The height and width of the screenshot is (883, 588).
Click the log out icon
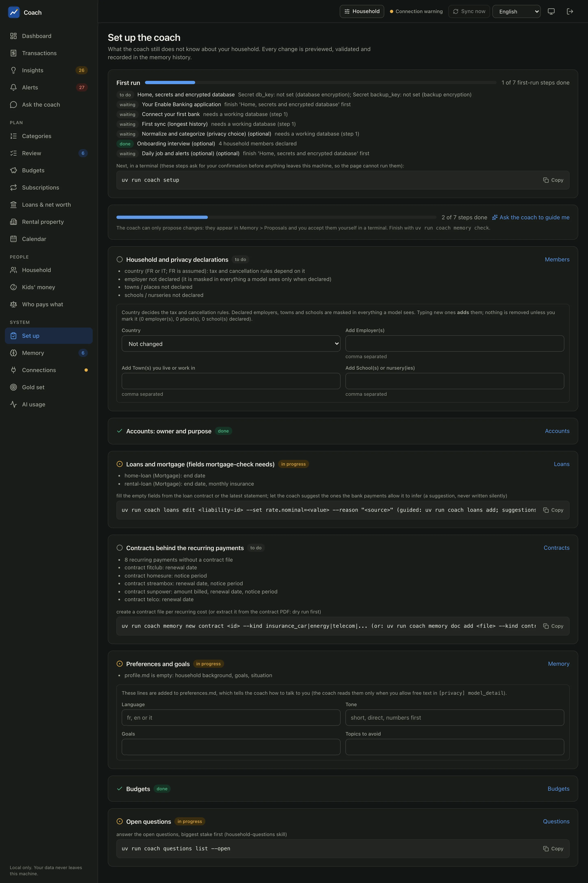coord(570,11)
